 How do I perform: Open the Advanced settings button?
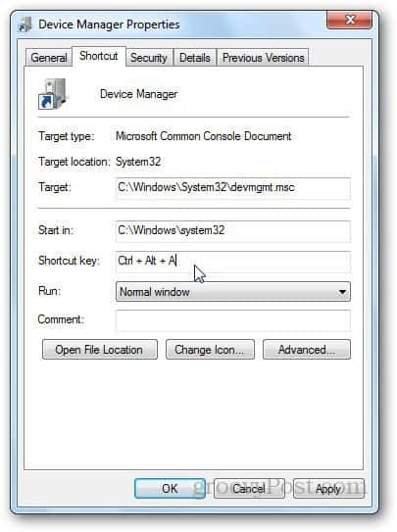(307, 350)
